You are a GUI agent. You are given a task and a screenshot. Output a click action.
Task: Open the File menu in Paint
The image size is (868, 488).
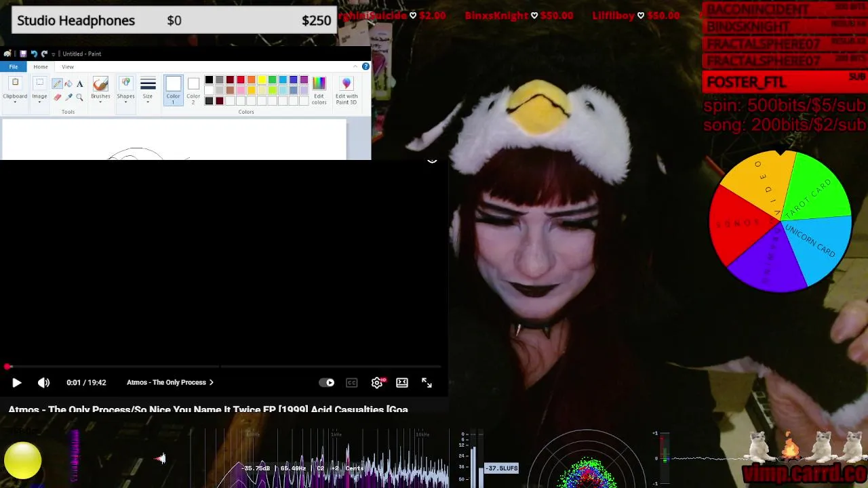14,66
